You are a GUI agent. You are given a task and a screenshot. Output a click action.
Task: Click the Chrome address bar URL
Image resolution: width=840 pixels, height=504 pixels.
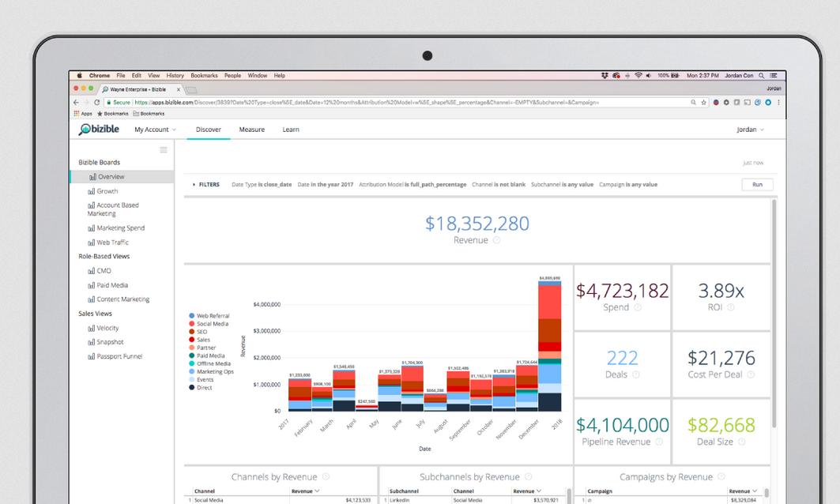coord(395,103)
